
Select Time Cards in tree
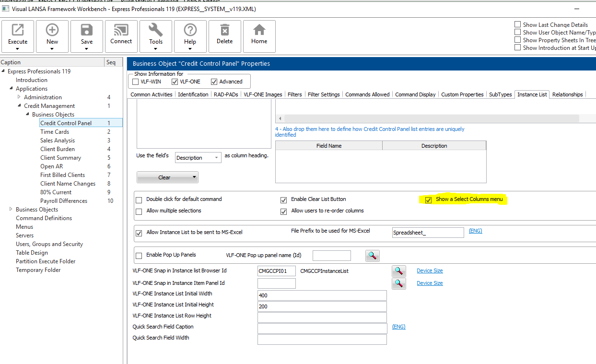(x=55, y=132)
